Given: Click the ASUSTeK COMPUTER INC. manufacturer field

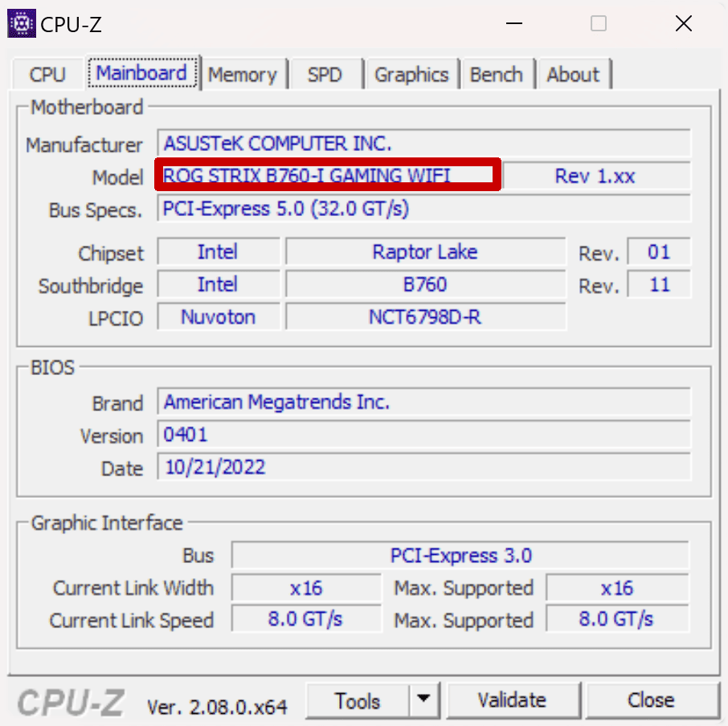Looking at the screenshot, I should 423,143.
